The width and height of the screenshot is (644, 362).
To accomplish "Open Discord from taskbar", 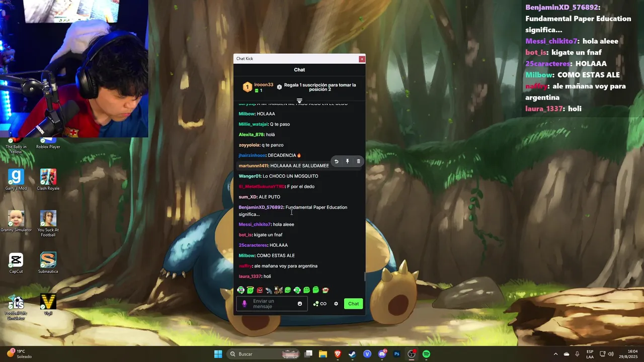I will pyautogui.click(x=382, y=354).
